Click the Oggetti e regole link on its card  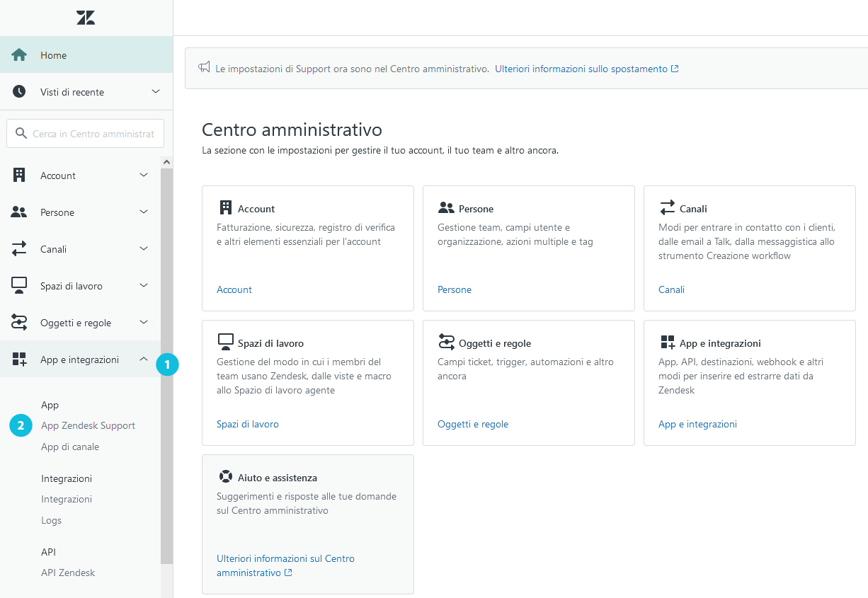[x=473, y=424]
